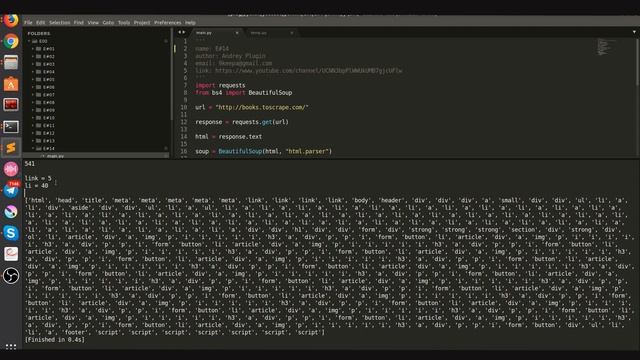This screenshot has width=640, height=360.
Task: Click '[Finished in 0.4s]' in output
Action: pyautogui.click(x=55, y=340)
